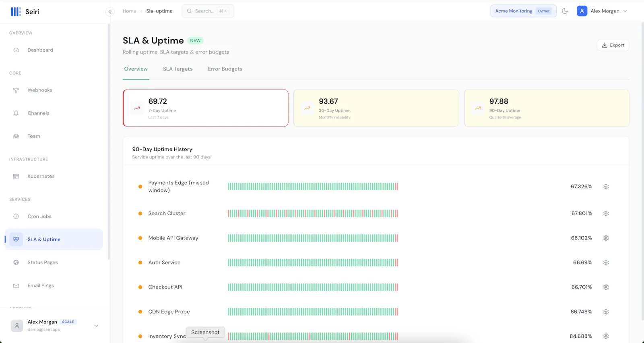
Task: Click the 67.326% uptime value
Action: click(x=581, y=187)
